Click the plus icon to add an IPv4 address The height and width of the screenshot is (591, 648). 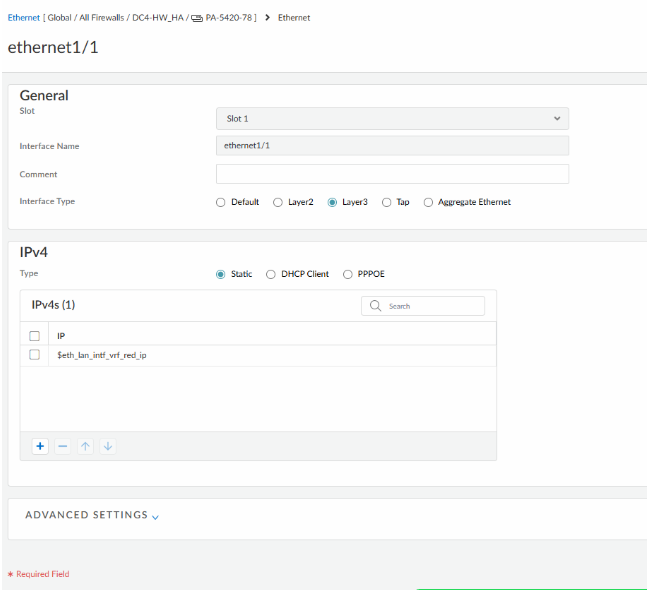point(40,446)
